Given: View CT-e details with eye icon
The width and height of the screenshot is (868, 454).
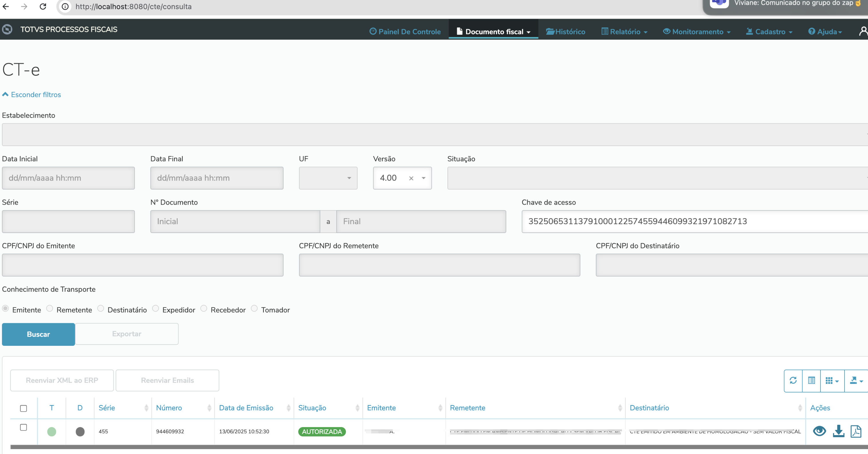Looking at the screenshot, I should point(819,431).
